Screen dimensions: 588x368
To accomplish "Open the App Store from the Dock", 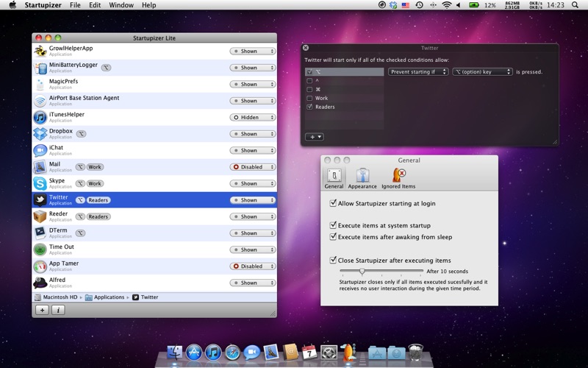I will [x=194, y=353].
